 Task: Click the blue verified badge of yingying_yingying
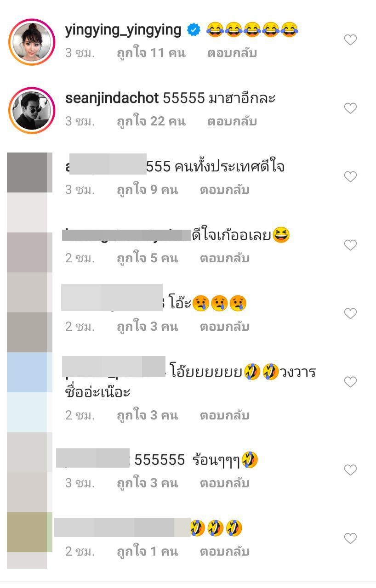click(194, 30)
